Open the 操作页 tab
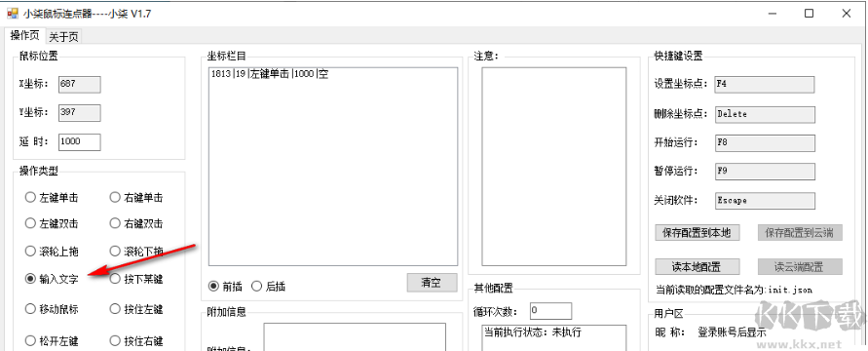Viewport: 868px width, 351px height. [25, 35]
